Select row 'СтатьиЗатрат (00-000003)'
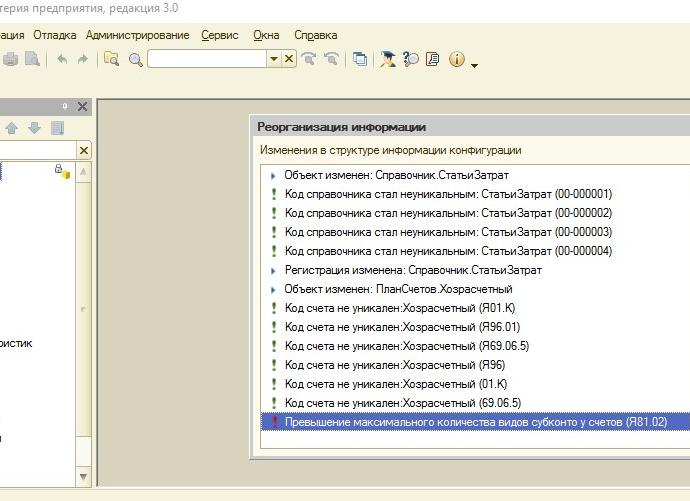This screenshot has width=690, height=501. click(475, 232)
